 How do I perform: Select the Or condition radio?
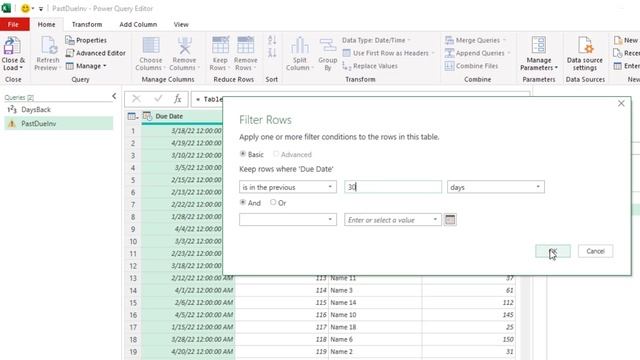(273, 202)
